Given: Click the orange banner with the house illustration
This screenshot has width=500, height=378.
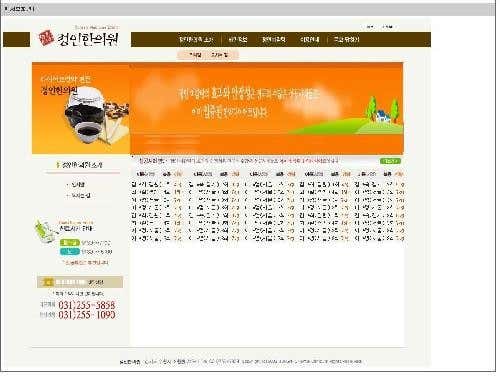Looking at the screenshot, I should point(267,108).
